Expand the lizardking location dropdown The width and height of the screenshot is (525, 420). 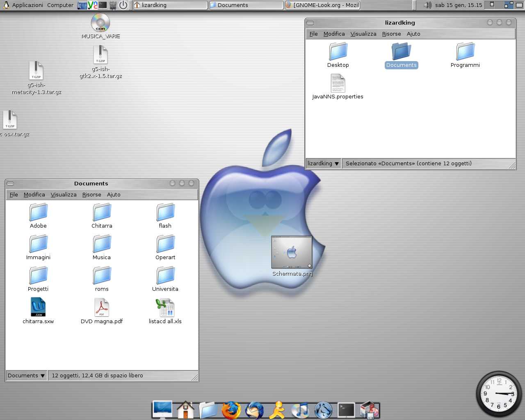pyautogui.click(x=323, y=163)
